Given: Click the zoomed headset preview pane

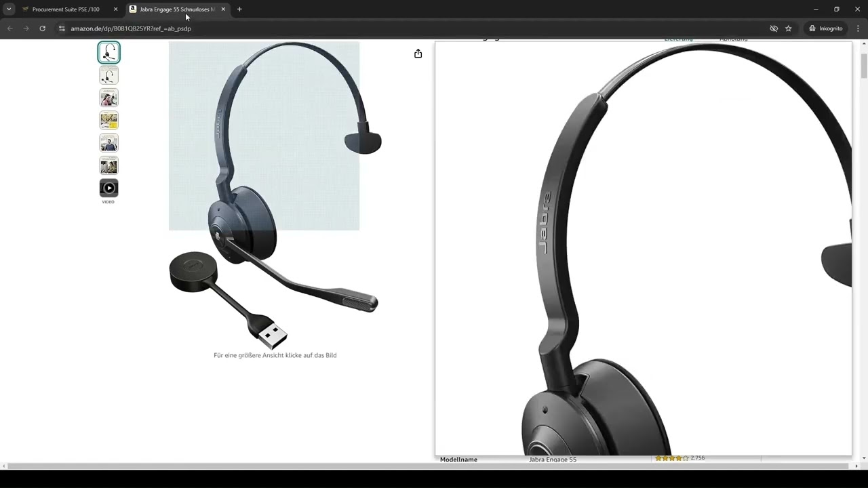Looking at the screenshot, I should click(x=643, y=248).
